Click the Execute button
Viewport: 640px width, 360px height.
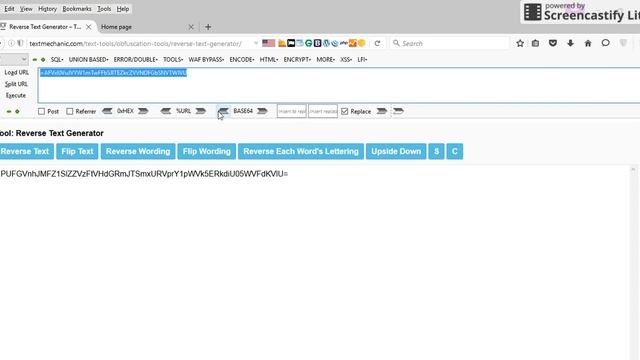[16, 96]
